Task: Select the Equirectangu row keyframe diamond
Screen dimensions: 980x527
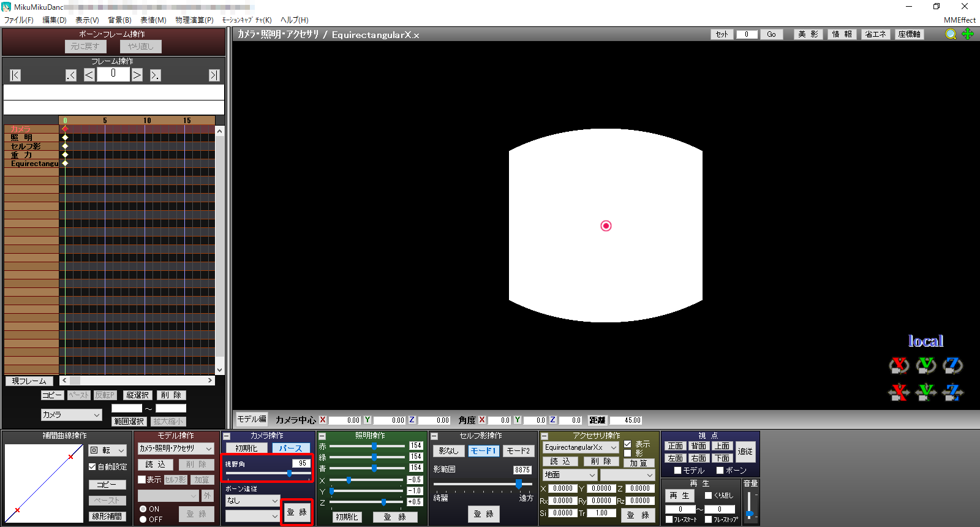Action: click(x=65, y=164)
